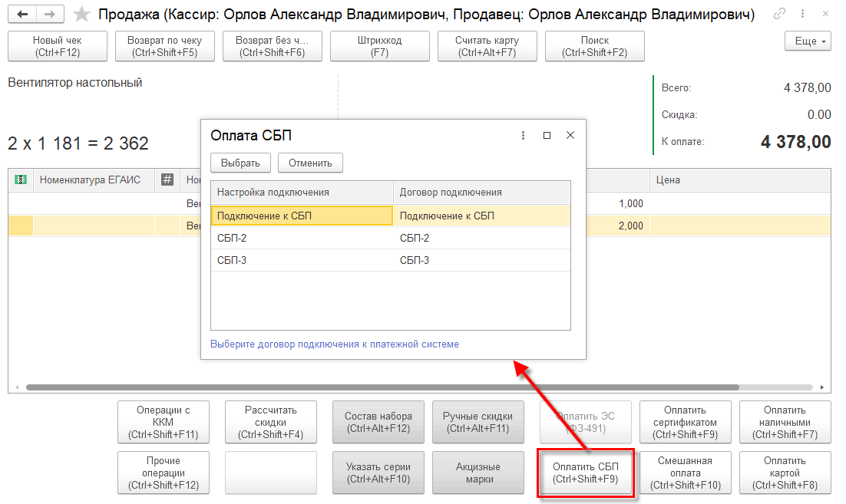
Task: Click the Вентилятор настольный item name
Action: click(x=75, y=83)
